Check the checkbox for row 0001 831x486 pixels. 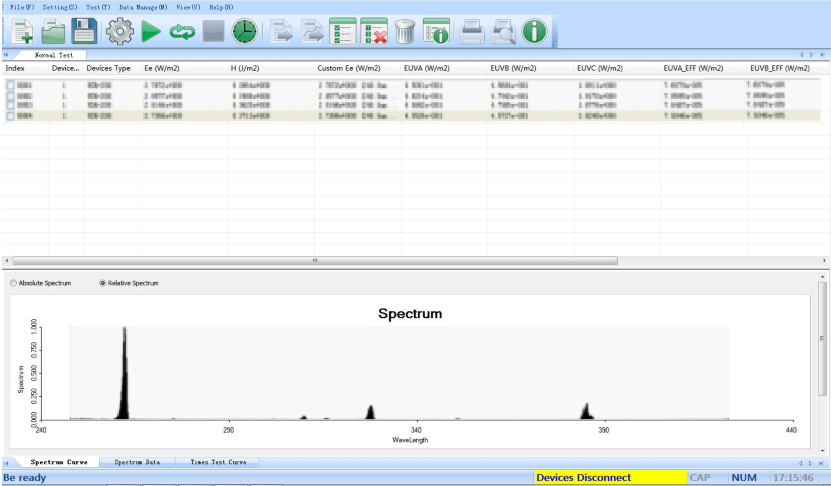tap(11, 86)
